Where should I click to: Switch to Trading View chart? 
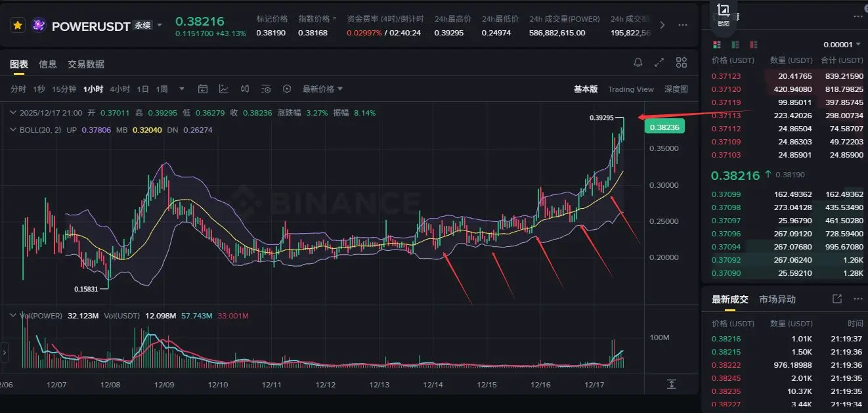coord(631,89)
